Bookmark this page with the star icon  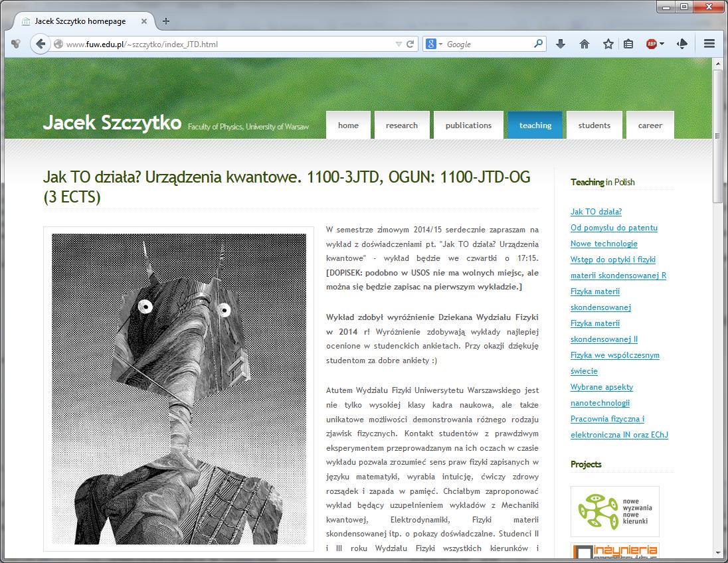[608, 44]
